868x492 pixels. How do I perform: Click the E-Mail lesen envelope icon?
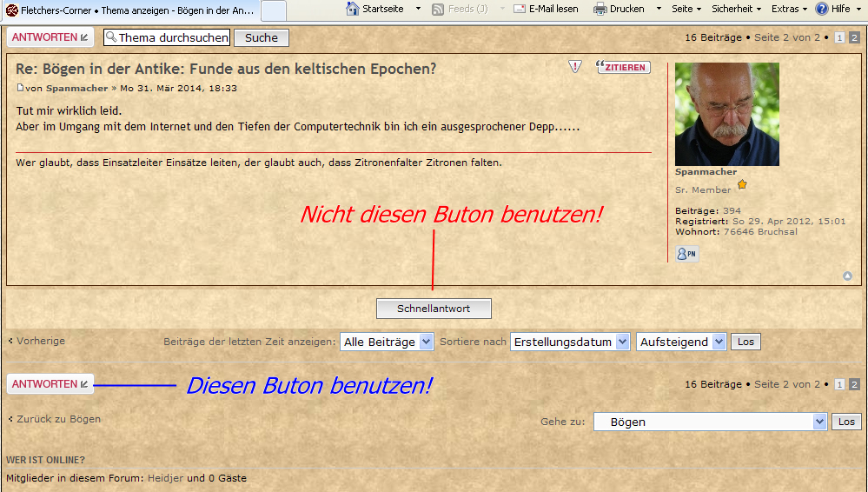pyautogui.click(x=520, y=9)
